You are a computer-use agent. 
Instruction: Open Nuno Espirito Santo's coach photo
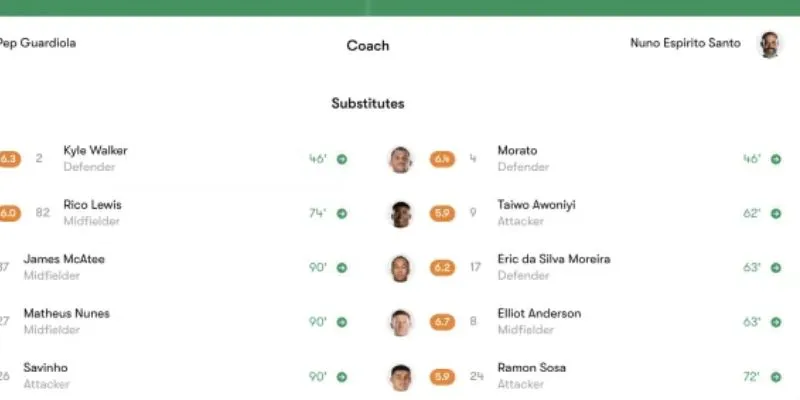click(769, 44)
